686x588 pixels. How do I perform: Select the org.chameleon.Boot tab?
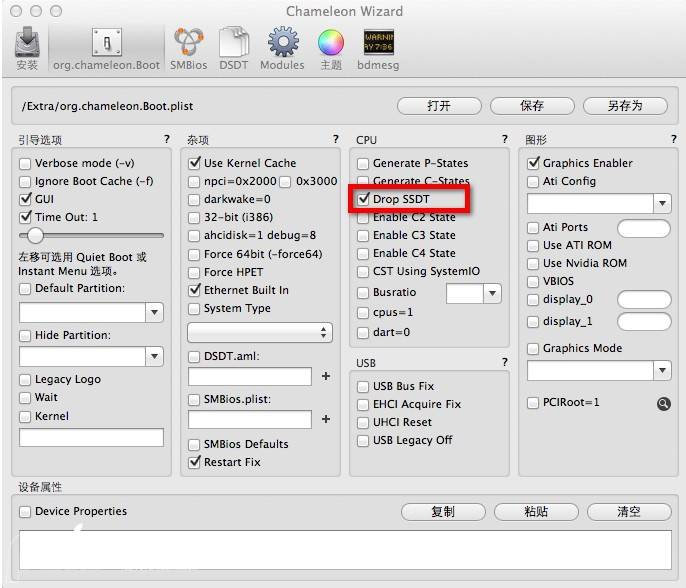(x=106, y=47)
